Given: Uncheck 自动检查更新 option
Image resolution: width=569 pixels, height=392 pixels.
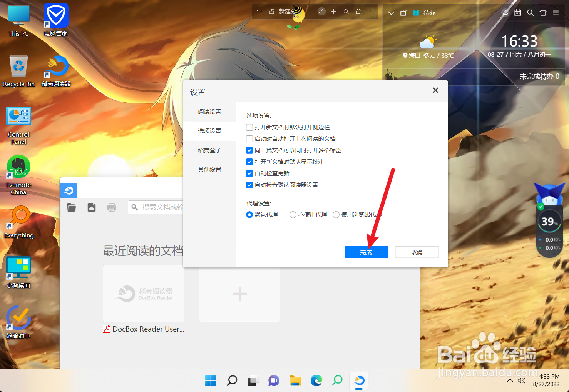Looking at the screenshot, I should pos(249,173).
